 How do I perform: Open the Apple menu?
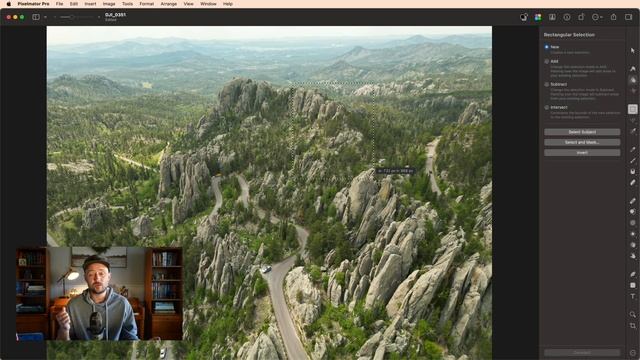9,4
